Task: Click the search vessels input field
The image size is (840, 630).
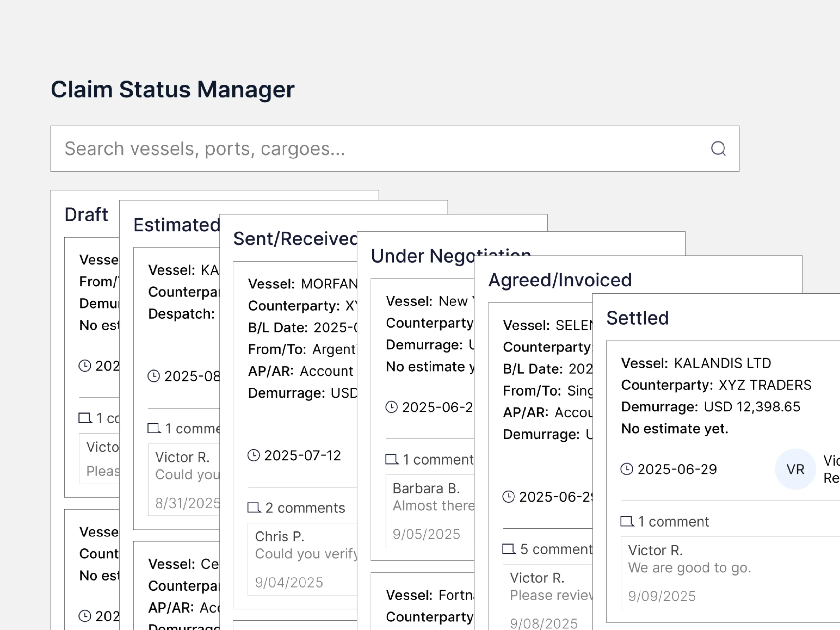Action: (x=380, y=149)
